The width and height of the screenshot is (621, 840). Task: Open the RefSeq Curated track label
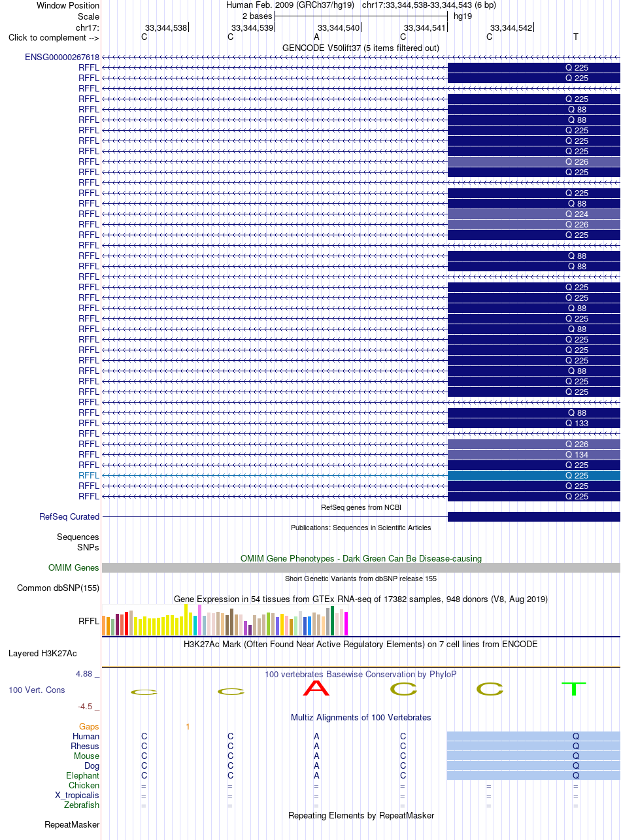point(69,516)
